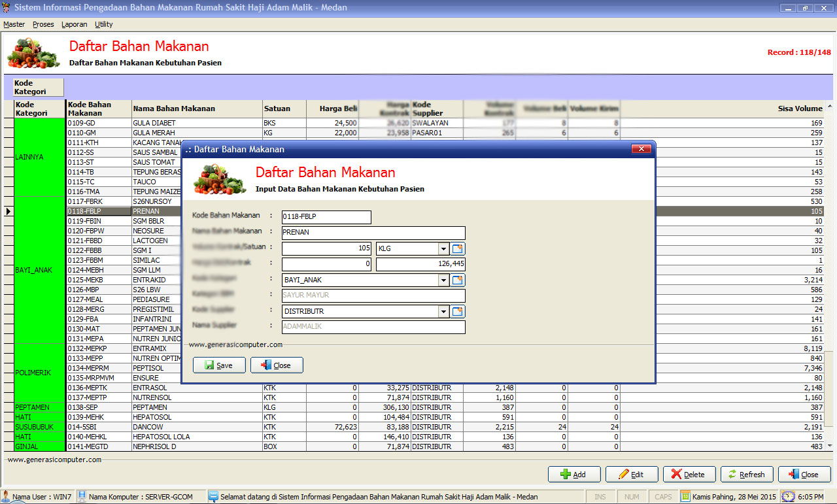Screen dimensions: 837x504
Task: Click the lookup icon beside the DISTRIBUTR dropdown
Action: tap(458, 311)
